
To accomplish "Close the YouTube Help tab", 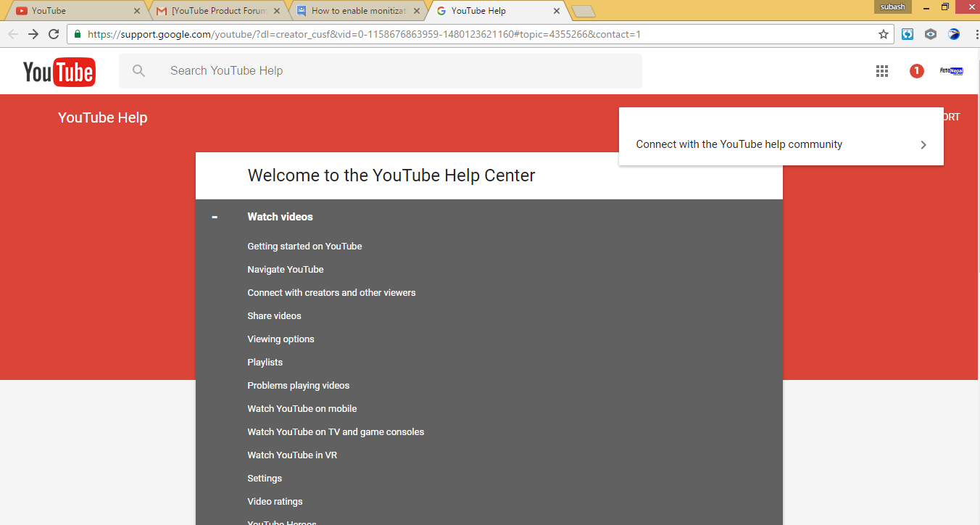I will point(557,11).
